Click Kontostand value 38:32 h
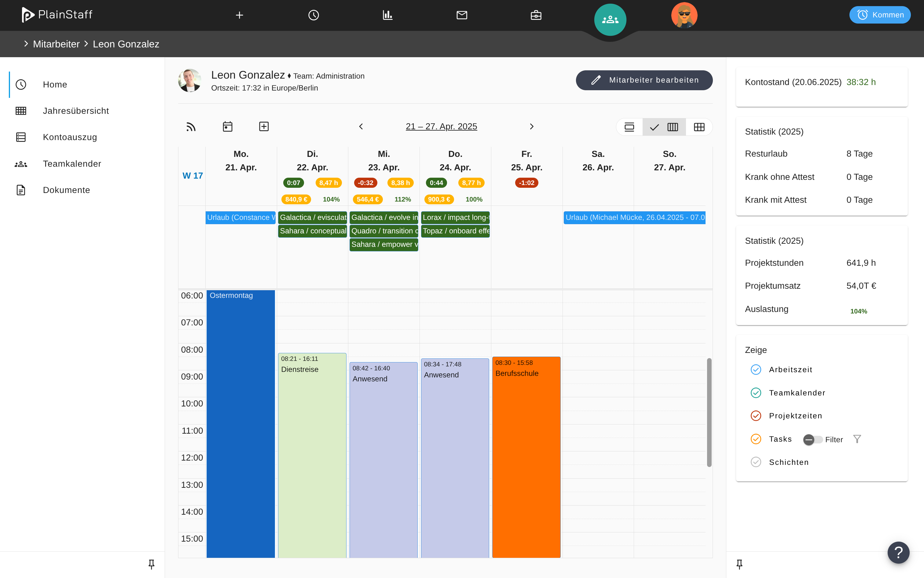The height and width of the screenshot is (578, 924). click(x=861, y=82)
